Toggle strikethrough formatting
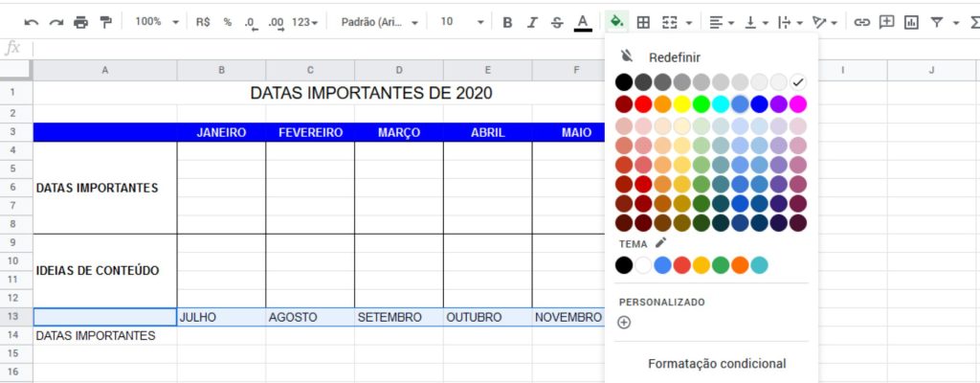Image resolution: width=980 pixels, height=383 pixels. [557, 23]
